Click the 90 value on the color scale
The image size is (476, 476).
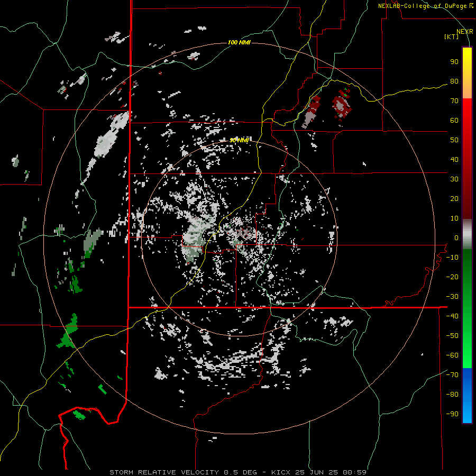pyautogui.click(x=454, y=62)
